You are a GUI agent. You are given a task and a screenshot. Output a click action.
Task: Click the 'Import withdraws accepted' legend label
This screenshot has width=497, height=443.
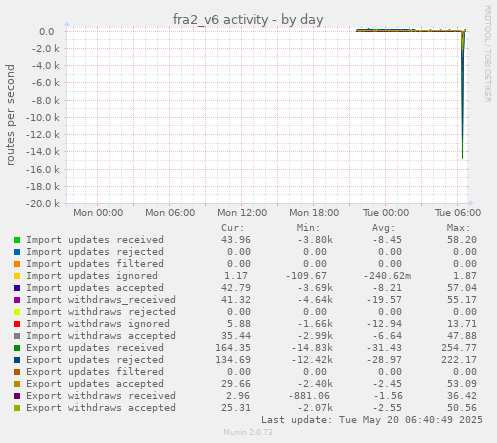(x=101, y=336)
